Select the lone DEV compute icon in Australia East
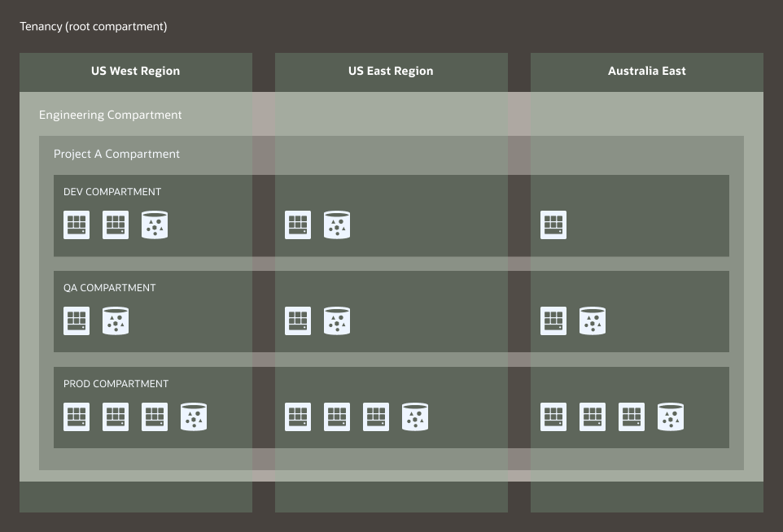783x532 pixels. pos(553,225)
